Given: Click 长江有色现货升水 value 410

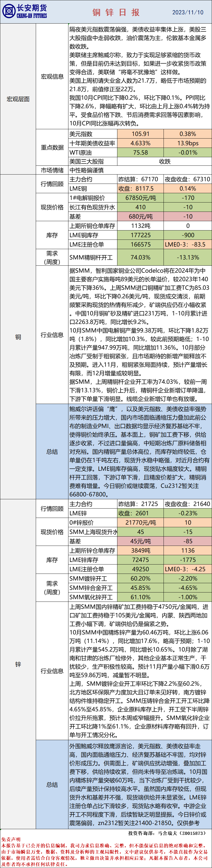Looking at the screenshot, I should pos(140,207).
